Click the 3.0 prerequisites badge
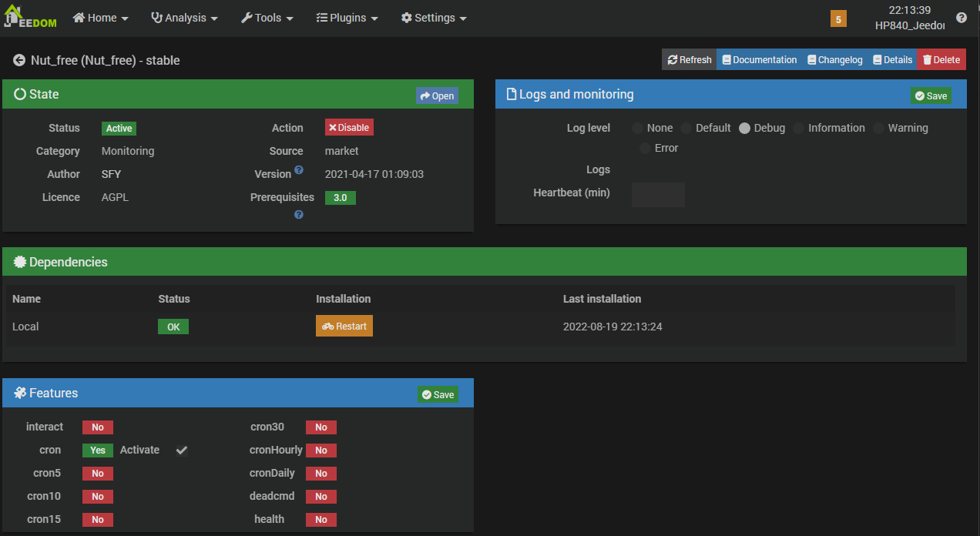This screenshot has height=536, width=980. tap(341, 198)
